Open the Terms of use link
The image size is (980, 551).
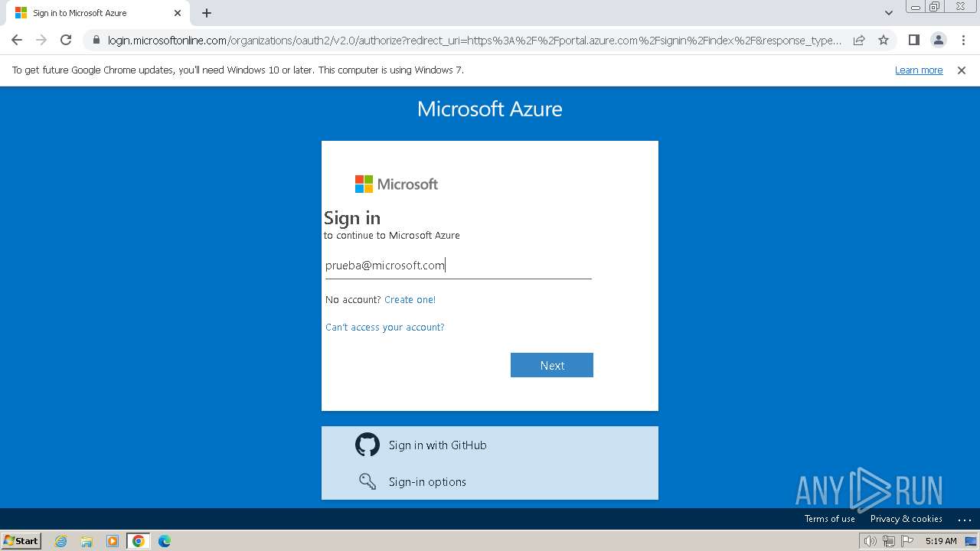(x=829, y=519)
